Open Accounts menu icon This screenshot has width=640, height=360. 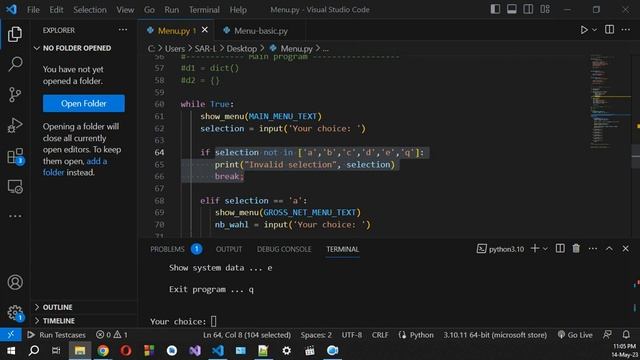pyautogui.click(x=15, y=282)
